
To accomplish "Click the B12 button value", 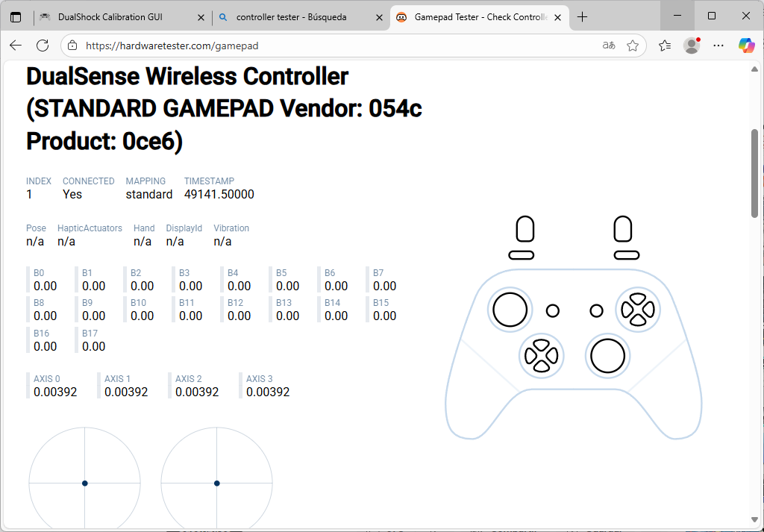I will pos(239,316).
